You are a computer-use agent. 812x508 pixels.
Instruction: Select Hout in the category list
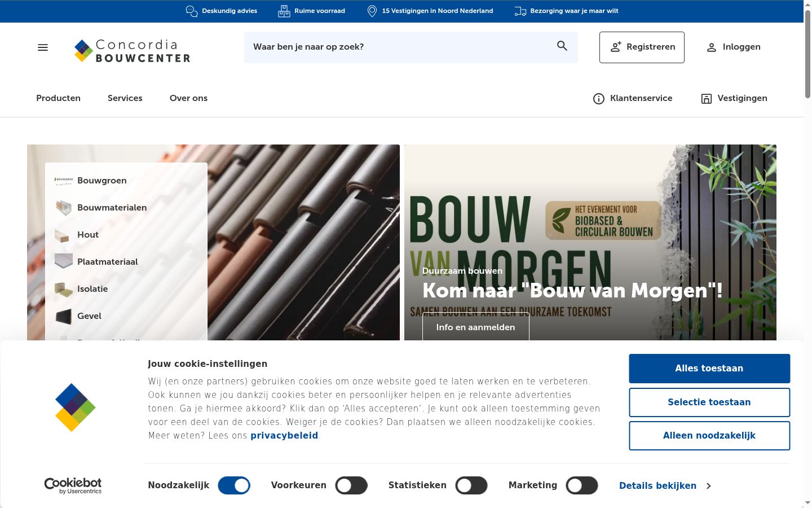point(88,235)
